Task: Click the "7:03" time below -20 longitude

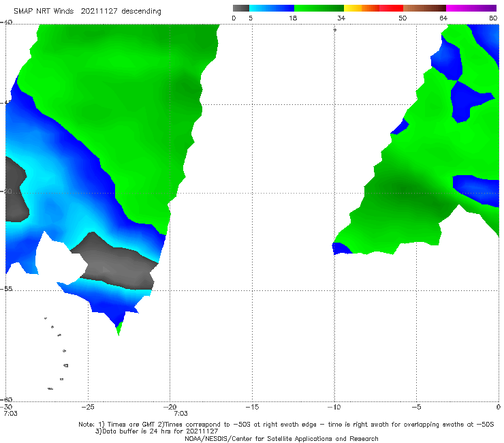Action: tap(180, 414)
